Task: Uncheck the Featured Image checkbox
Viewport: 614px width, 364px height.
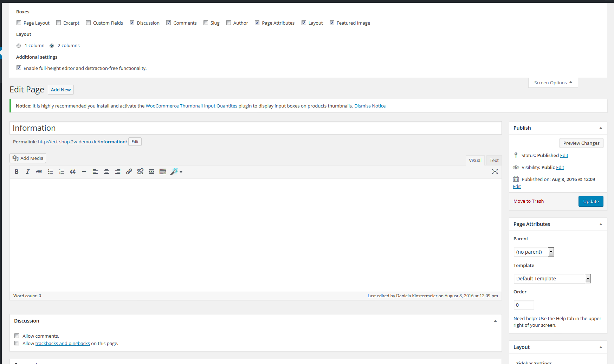Action: pyautogui.click(x=332, y=23)
